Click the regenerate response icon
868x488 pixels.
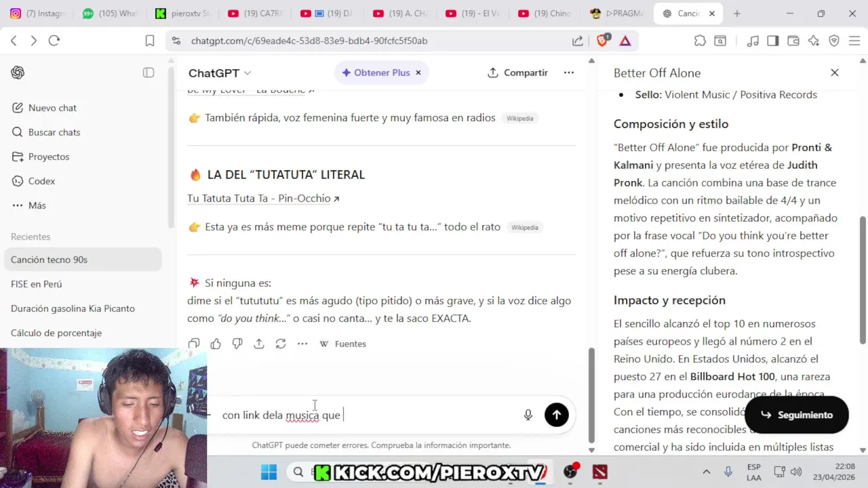click(281, 344)
